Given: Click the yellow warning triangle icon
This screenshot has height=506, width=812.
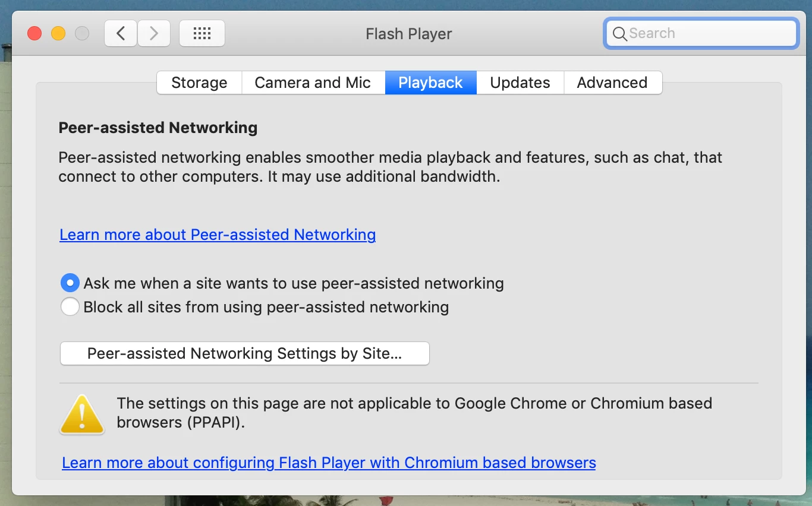Looking at the screenshot, I should point(82,415).
